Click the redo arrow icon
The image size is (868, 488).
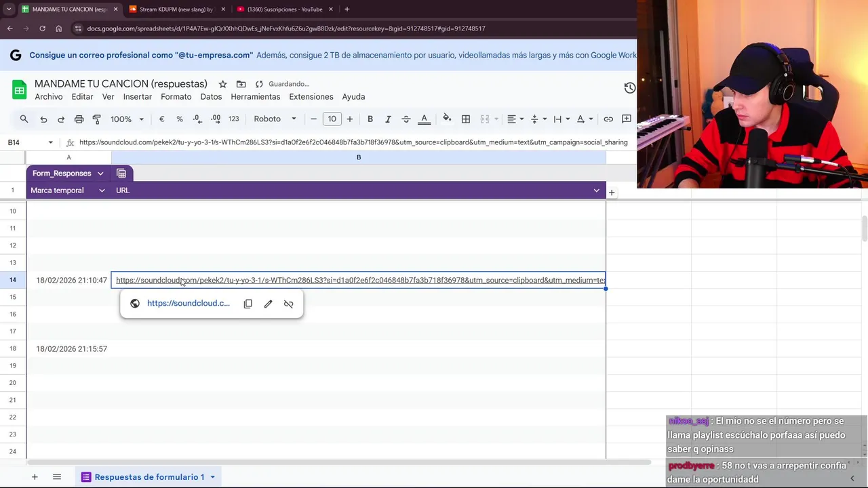61,119
